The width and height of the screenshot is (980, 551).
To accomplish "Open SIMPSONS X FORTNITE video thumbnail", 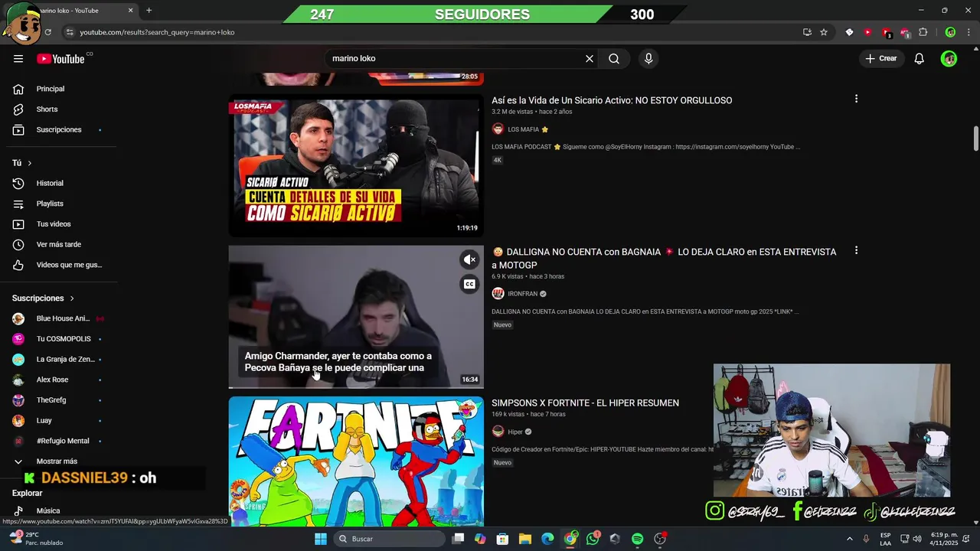I will coord(356,461).
